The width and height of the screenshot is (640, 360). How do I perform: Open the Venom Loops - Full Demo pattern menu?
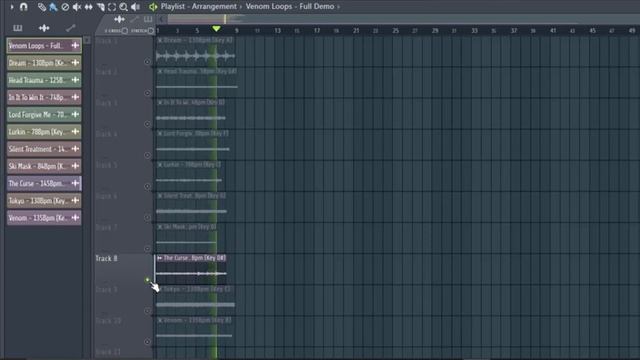(x=290, y=7)
